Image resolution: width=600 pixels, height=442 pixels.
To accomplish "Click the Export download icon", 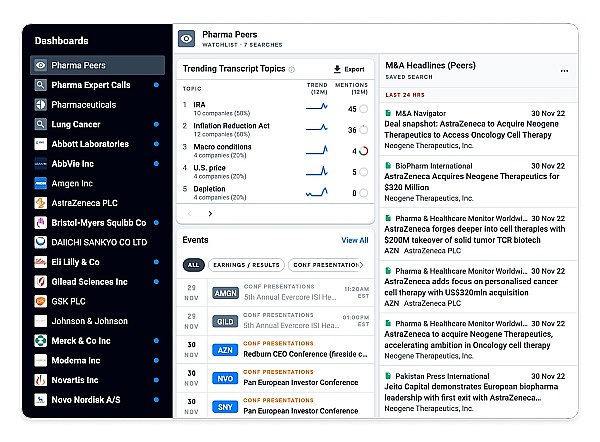I will click(337, 69).
